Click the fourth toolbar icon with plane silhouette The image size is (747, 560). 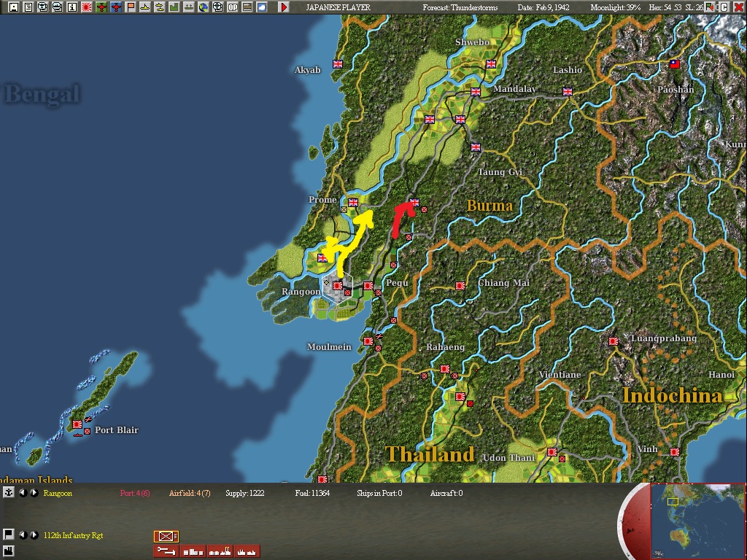(x=58, y=7)
